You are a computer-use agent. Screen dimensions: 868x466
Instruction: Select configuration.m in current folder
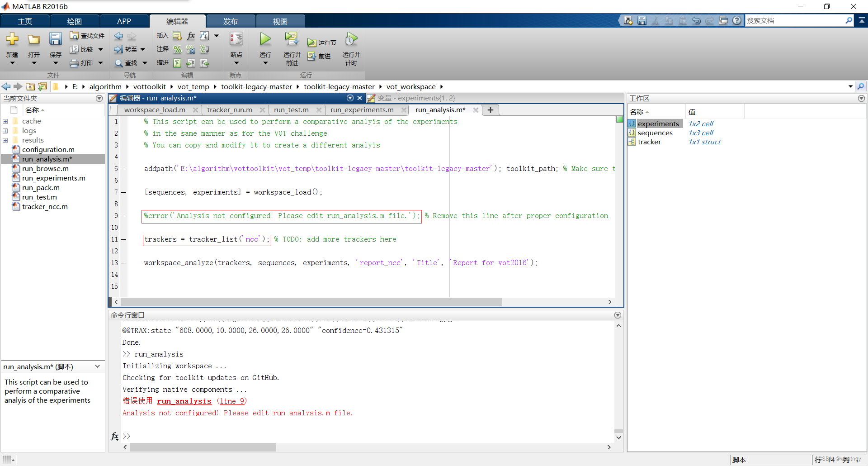(48, 150)
